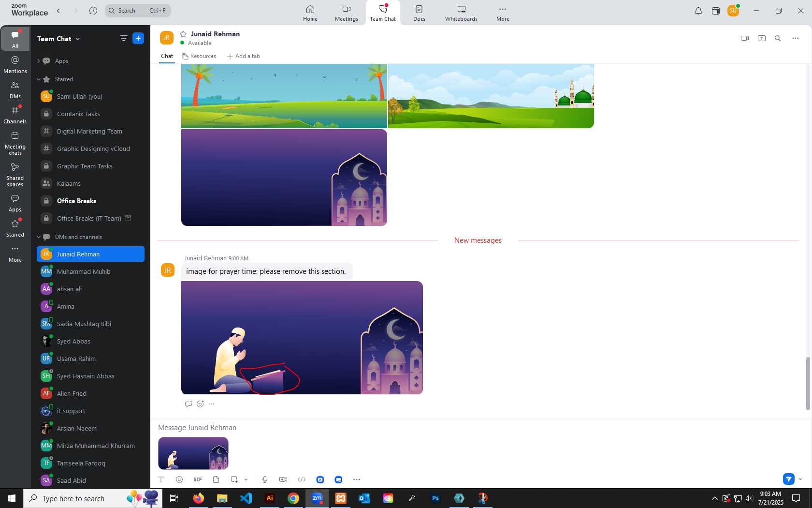This screenshot has width=812, height=508.
Task: Open More in the left rail
Action: 15,254
